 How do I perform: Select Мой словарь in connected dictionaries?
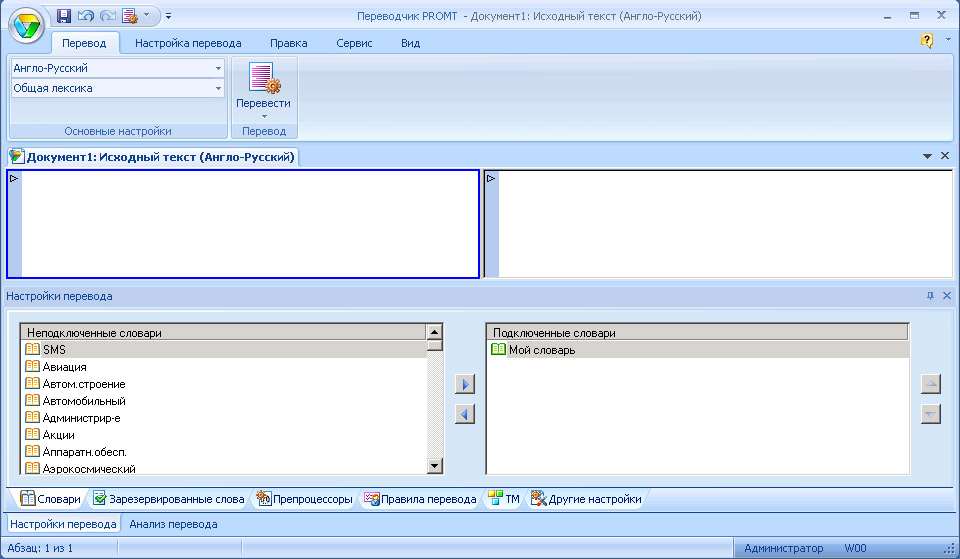(697, 350)
